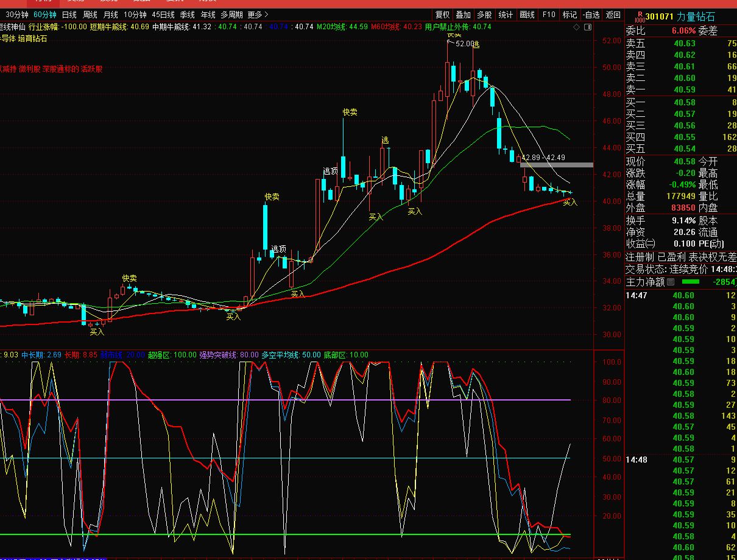737x560 pixels.
Task: Open the 多周期 multi-period view
Action: (x=231, y=15)
